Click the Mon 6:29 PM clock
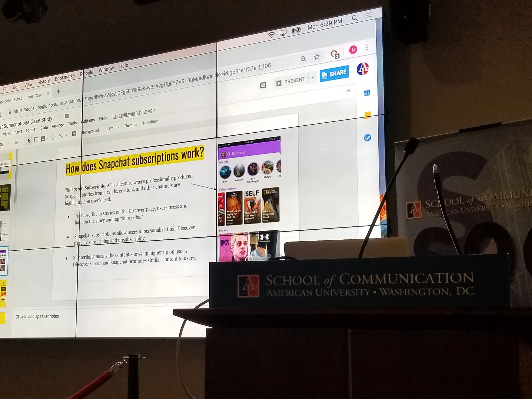The width and height of the screenshot is (532, 399). point(325,24)
